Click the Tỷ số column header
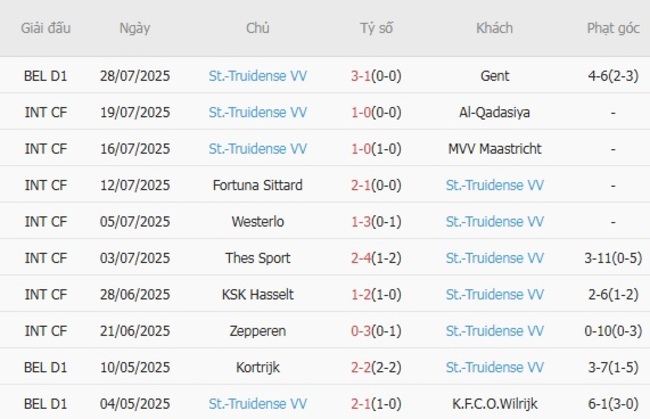Screen dimensions: 650x419 pos(376,28)
